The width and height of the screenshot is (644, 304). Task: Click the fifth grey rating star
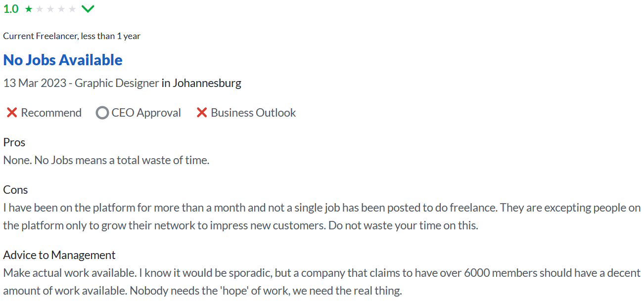coord(72,9)
